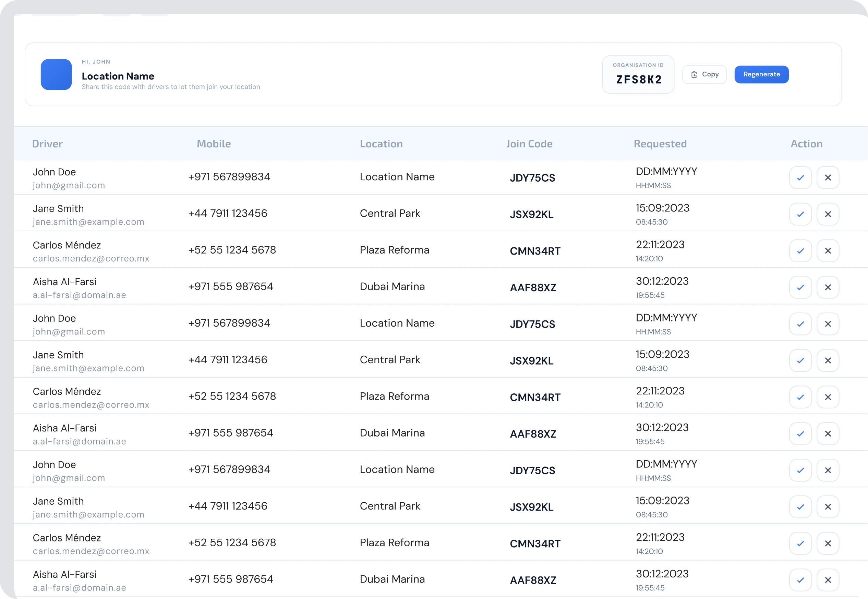Click the blue location avatar square
This screenshot has height=599, width=868.
(x=56, y=74)
